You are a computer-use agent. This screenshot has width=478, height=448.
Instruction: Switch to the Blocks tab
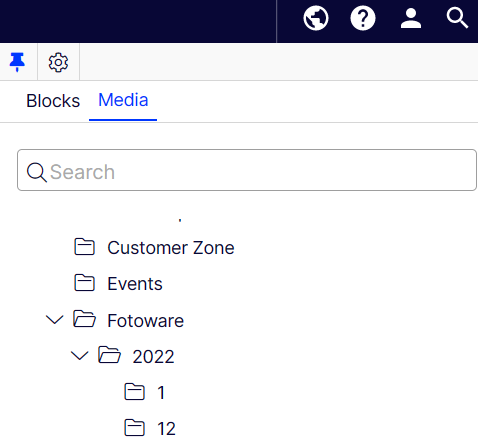tap(53, 101)
